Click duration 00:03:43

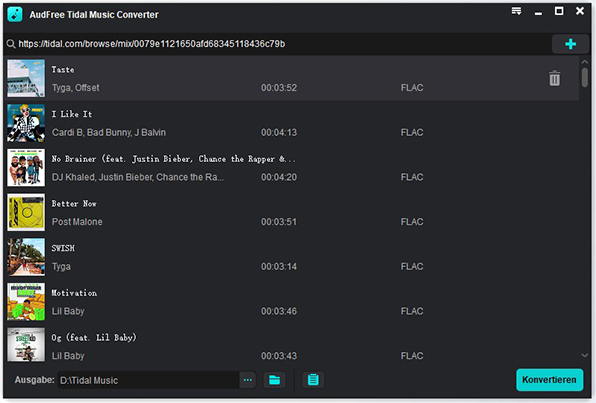(x=279, y=356)
